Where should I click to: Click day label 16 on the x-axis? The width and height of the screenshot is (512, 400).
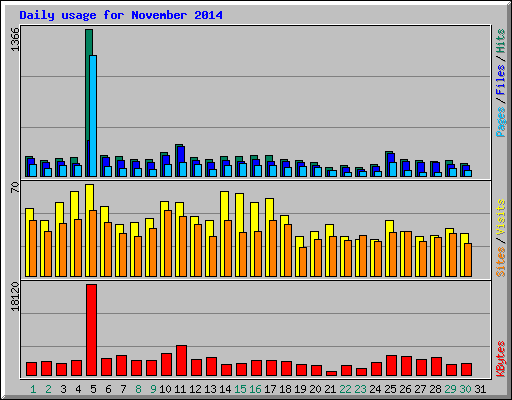[x=255, y=389]
